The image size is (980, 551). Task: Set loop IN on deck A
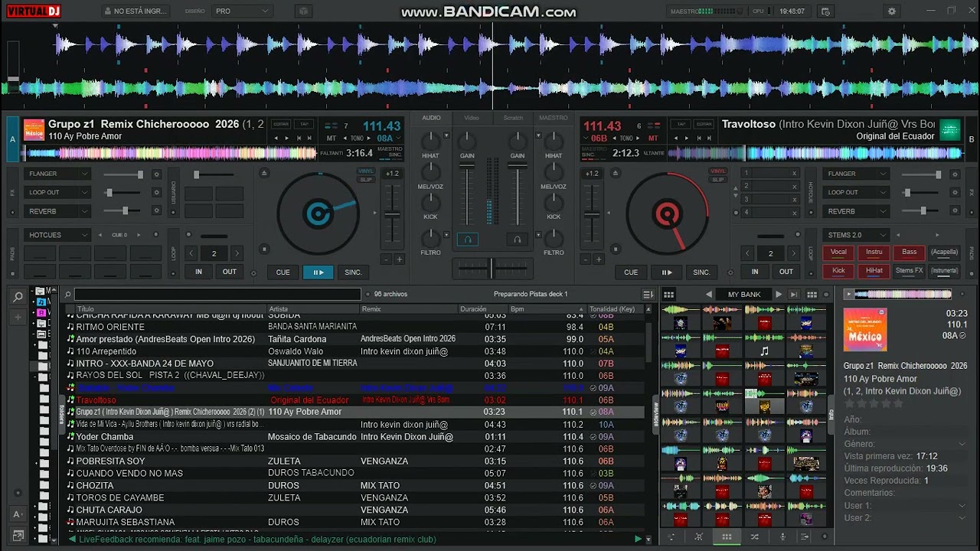pyautogui.click(x=198, y=272)
